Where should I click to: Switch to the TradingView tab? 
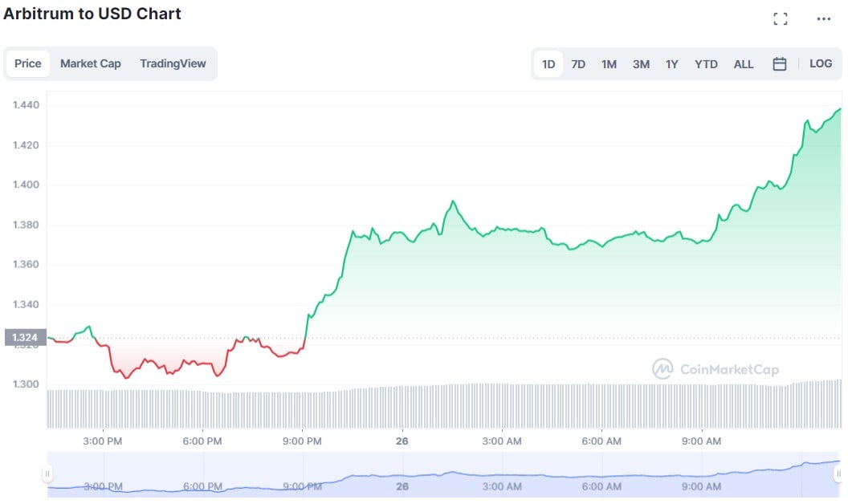(173, 63)
